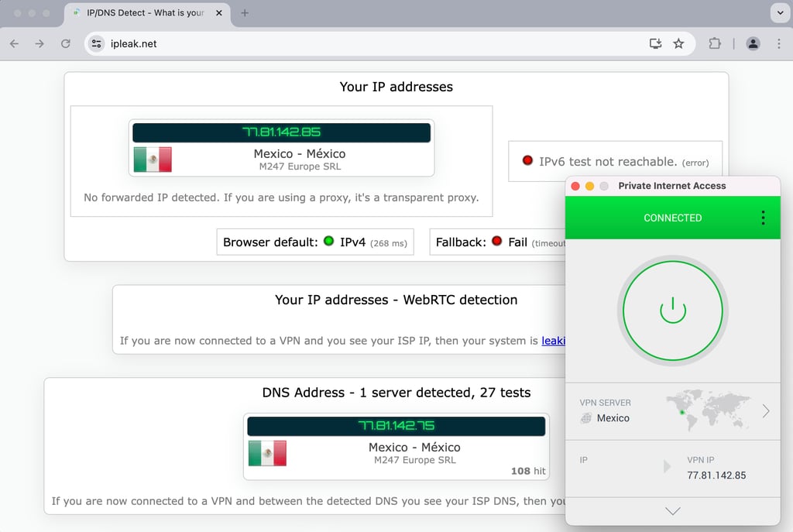The image size is (793, 532).
Task: Click the 77.81.142.85 IP address display
Action: [x=281, y=132]
